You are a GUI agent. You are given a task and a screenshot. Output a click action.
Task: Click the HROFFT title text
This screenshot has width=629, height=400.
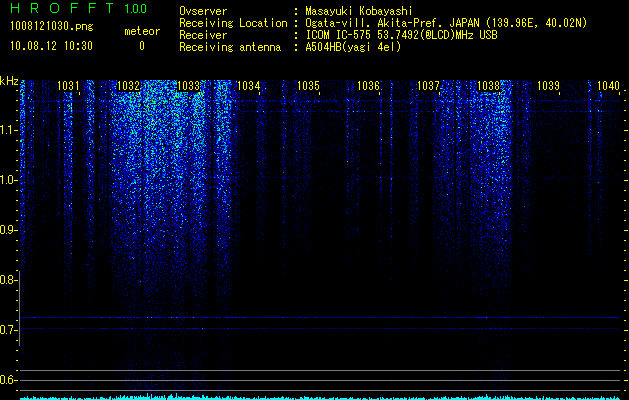click(x=62, y=8)
